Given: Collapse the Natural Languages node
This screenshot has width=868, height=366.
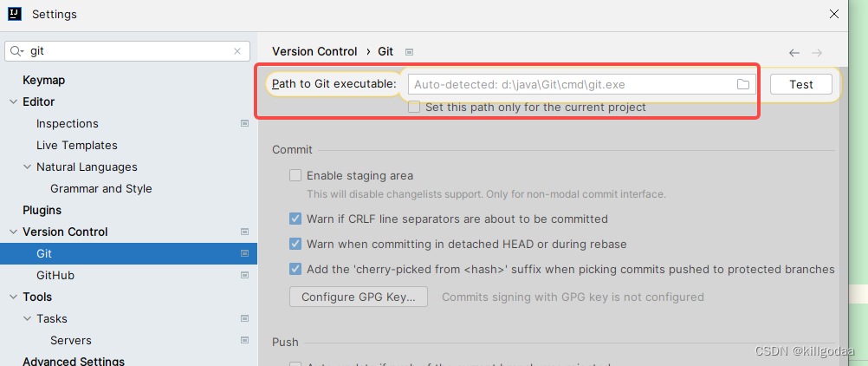Looking at the screenshot, I should click(x=27, y=167).
